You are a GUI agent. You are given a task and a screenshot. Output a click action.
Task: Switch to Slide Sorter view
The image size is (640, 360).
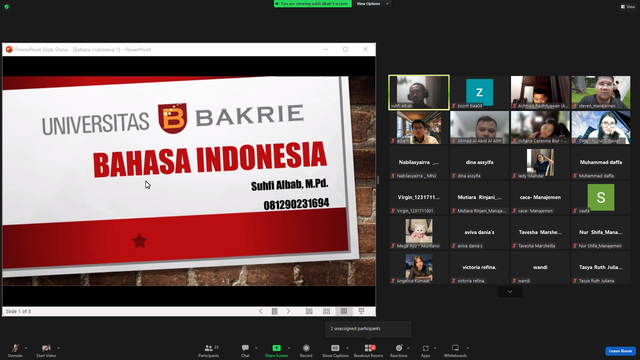[x=327, y=311]
